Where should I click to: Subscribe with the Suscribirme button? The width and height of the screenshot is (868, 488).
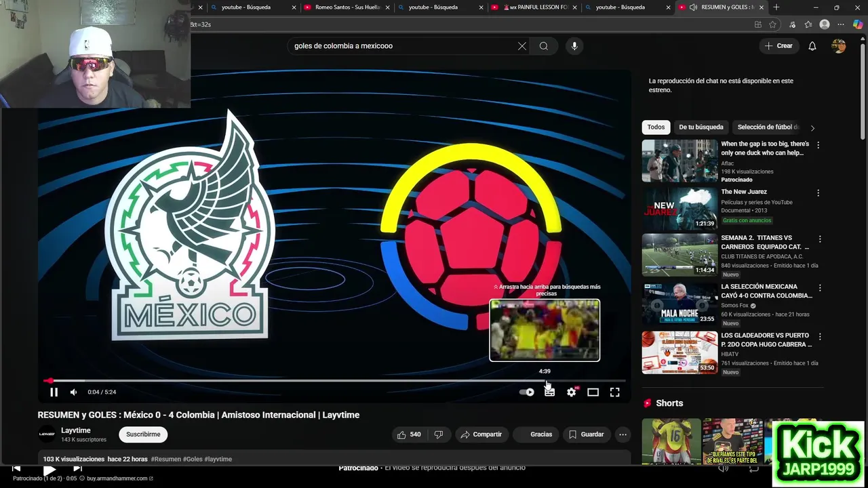point(143,434)
